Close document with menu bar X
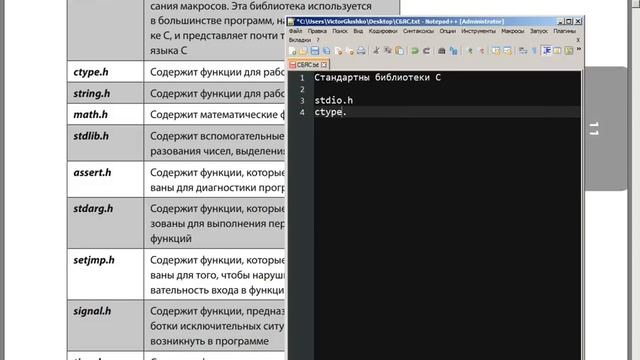640x360 pixels. (578, 40)
